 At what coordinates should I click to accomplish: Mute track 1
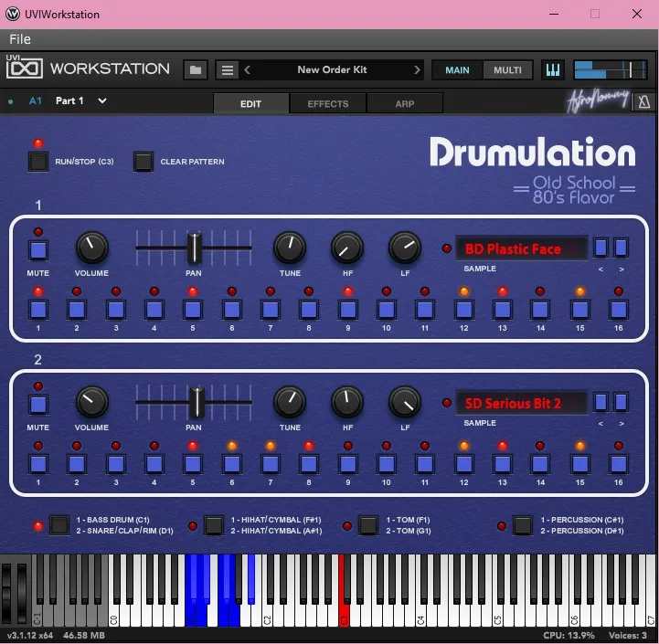click(x=38, y=250)
